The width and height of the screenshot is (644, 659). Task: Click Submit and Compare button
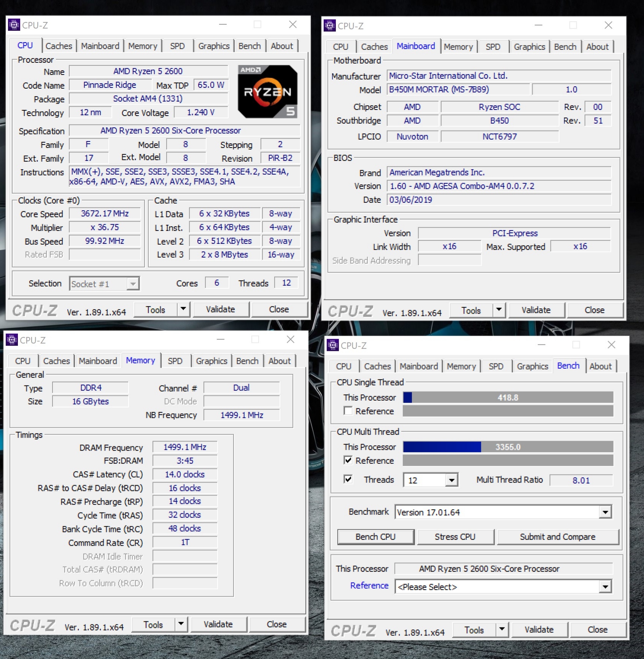point(558,536)
